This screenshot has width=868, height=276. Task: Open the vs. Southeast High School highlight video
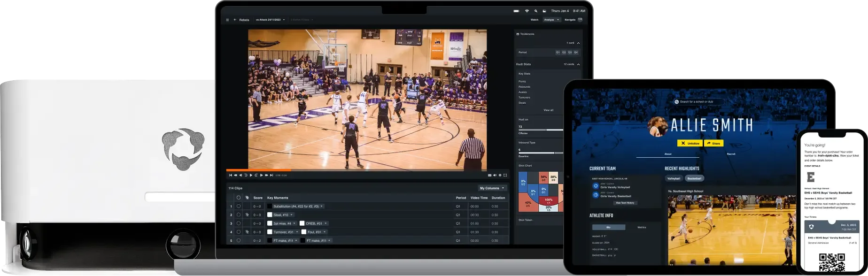coord(732,230)
